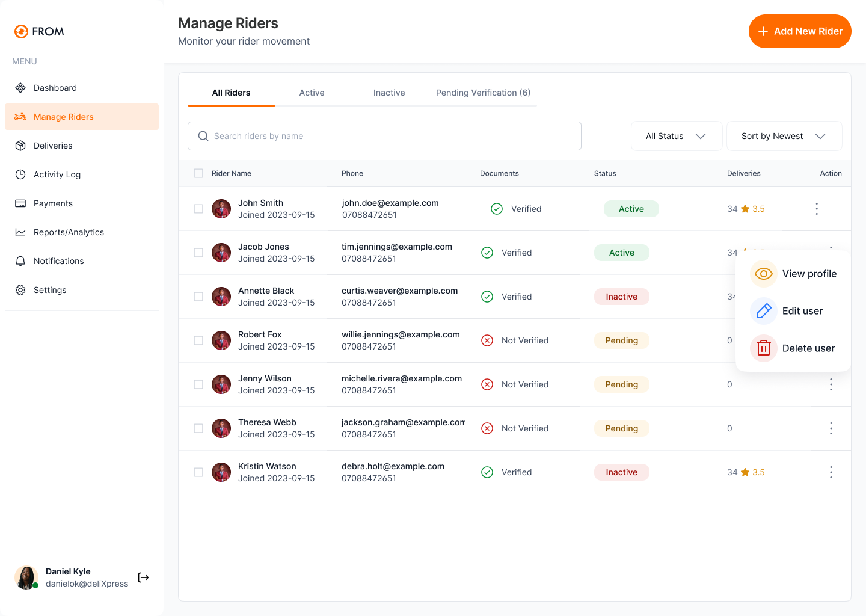Select the Robert Fox row checkbox
The image size is (866, 616).
point(198,340)
